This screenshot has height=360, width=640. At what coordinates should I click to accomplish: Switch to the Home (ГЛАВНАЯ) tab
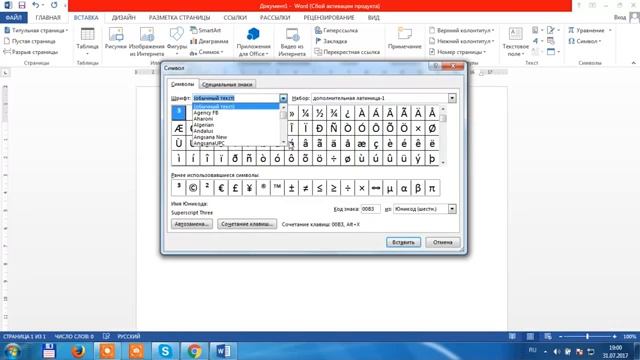point(48,18)
